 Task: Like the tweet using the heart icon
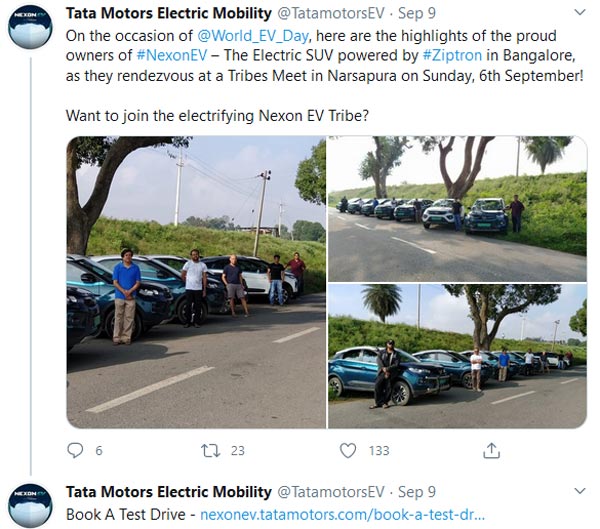[x=351, y=451]
